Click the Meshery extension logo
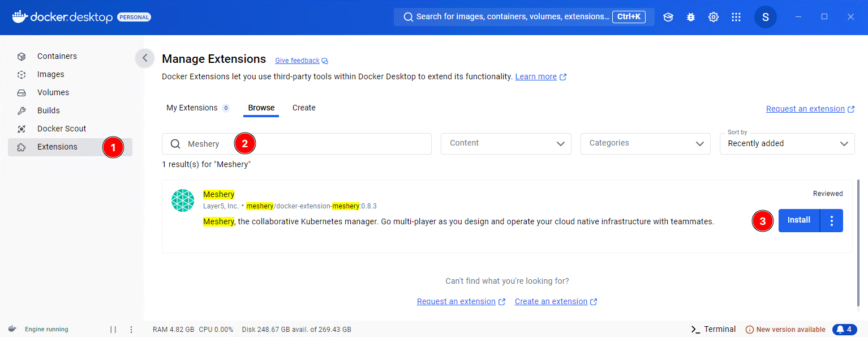868x337 pixels. tap(183, 201)
